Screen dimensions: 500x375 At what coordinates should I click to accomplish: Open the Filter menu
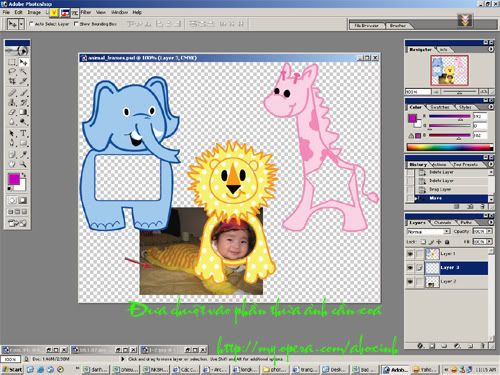click(x=86, y=12)
